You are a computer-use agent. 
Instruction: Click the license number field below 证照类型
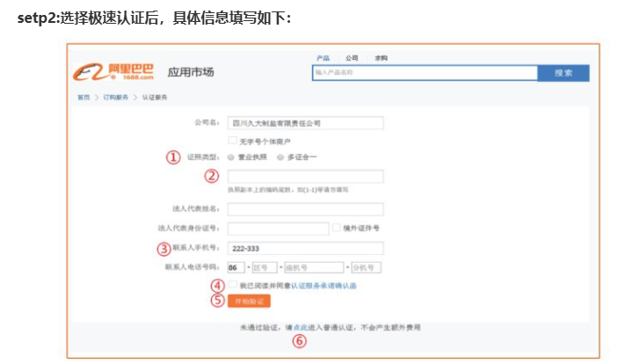[305, 176]
